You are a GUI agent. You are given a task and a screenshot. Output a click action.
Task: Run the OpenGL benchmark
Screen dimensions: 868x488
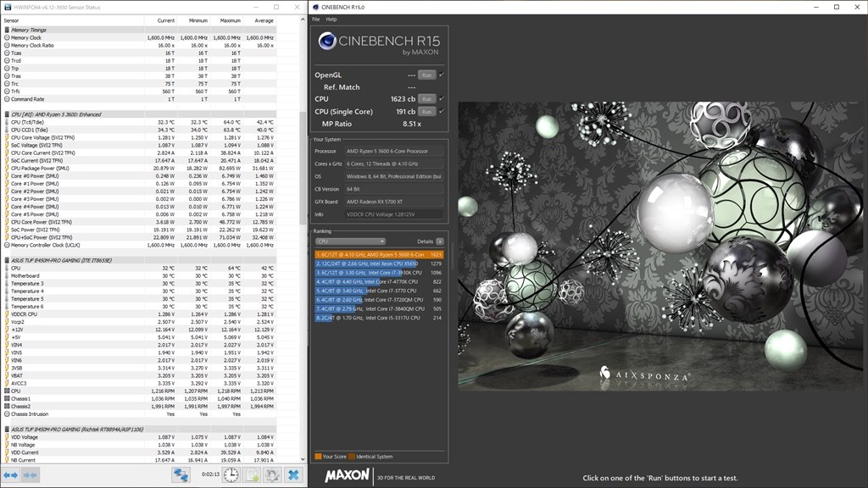click(426, 75)
